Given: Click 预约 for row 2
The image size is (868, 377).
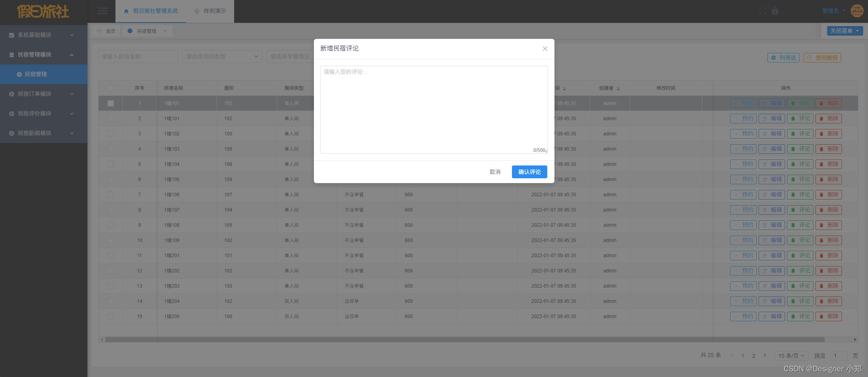Looking at the screenshot, I should (x=743, y=119).
